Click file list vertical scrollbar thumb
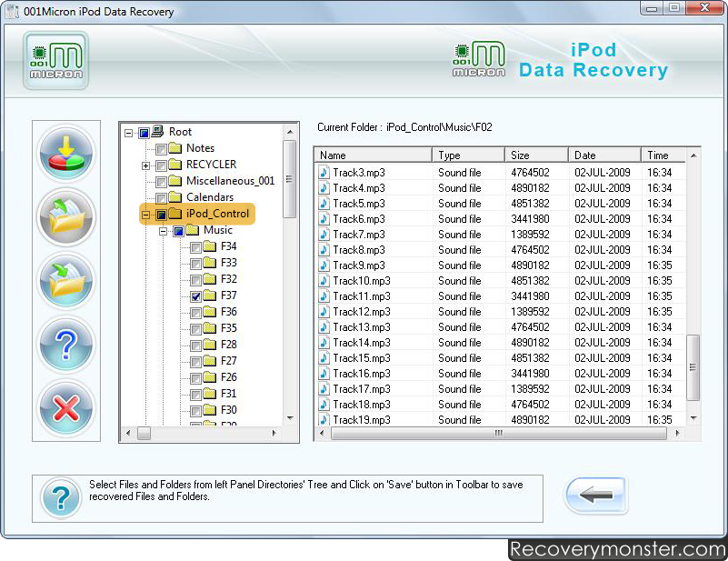Screen dimensions: 728x561 click(693, 367)
